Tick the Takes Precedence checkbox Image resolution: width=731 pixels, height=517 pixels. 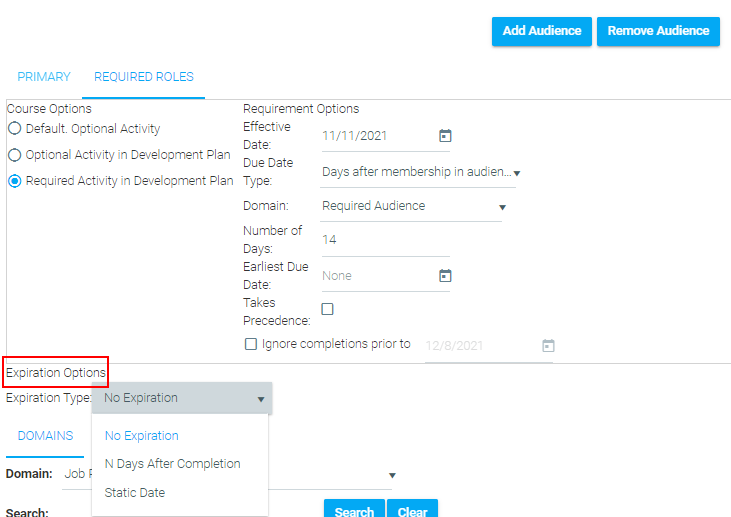coord(327,309)
